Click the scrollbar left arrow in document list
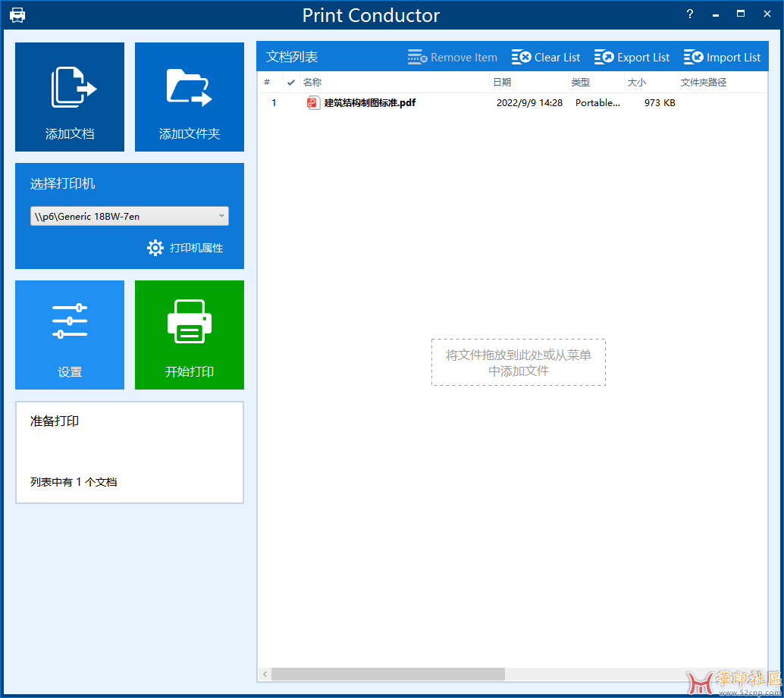Viewport: 784px width, 698px height. point(265,674)
